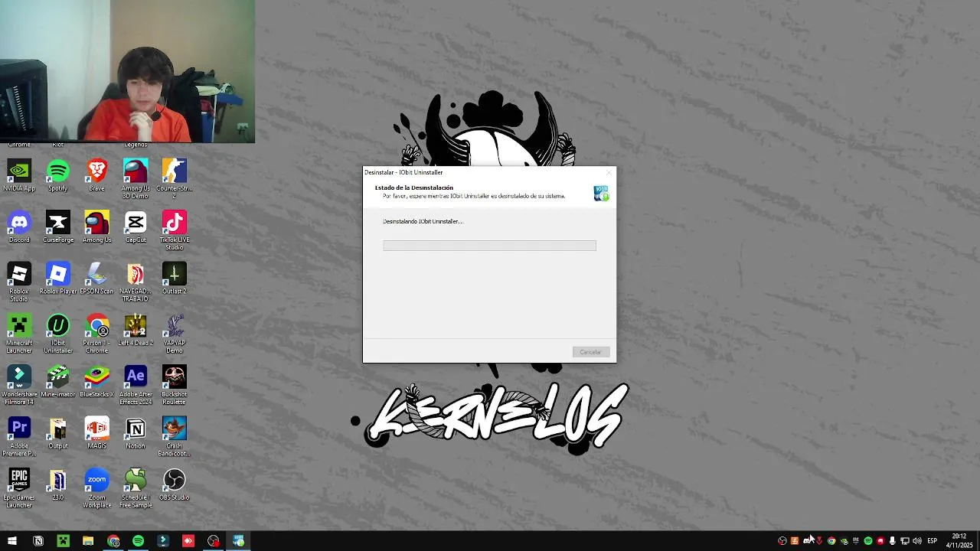Viewport: 980px width, 551px height.
Task: Open the NVIDIA App desktop shortcut
Action: [x=19, y=175]
